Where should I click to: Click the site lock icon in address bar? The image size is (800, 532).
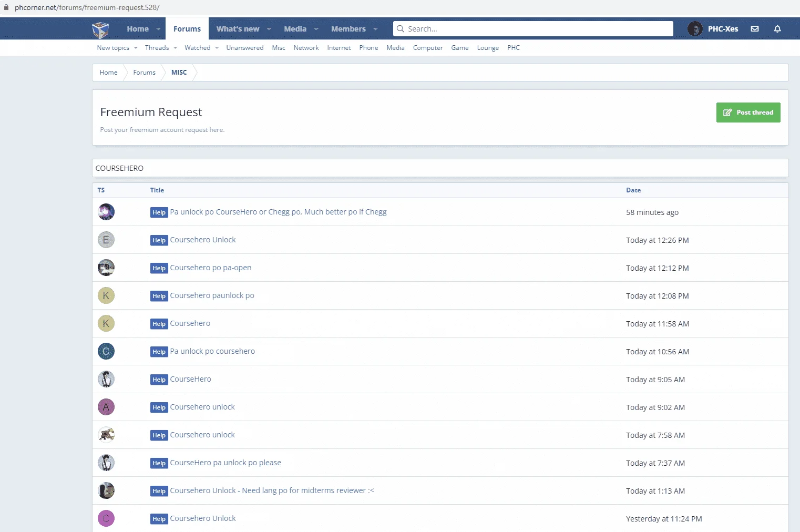click(x=6, y=7)
